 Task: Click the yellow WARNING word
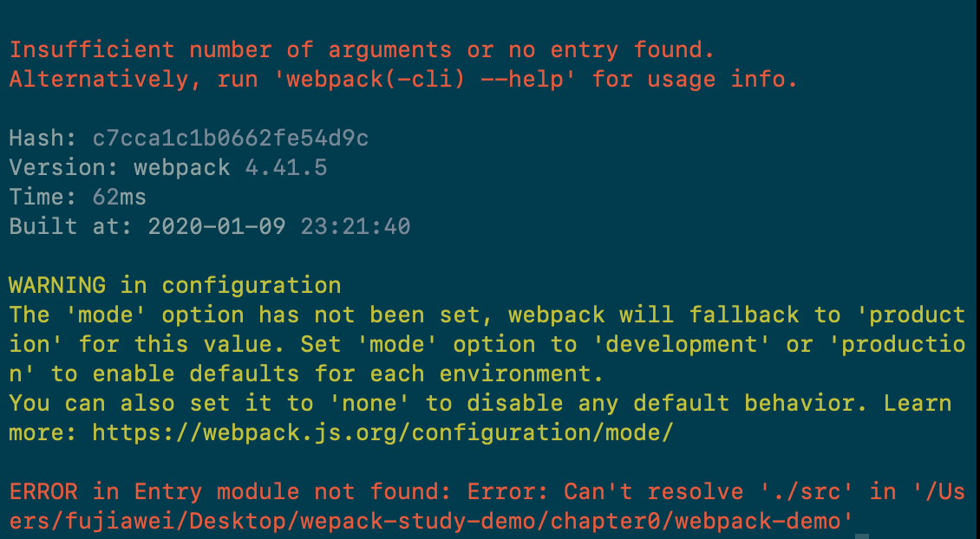coord(57,285)
